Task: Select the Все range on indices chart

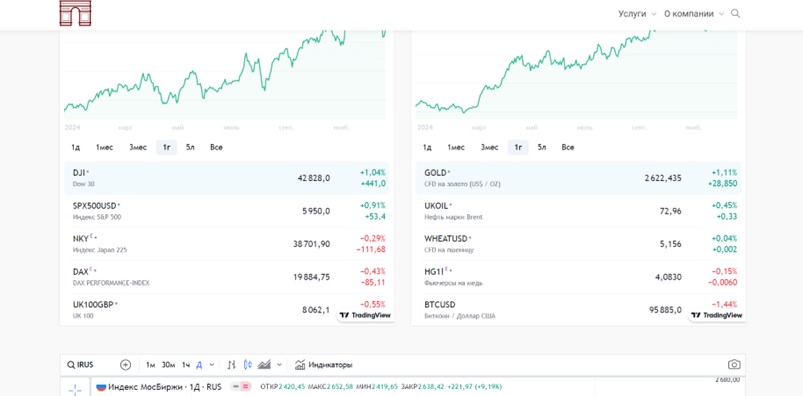Action: (x=216, y=148)
